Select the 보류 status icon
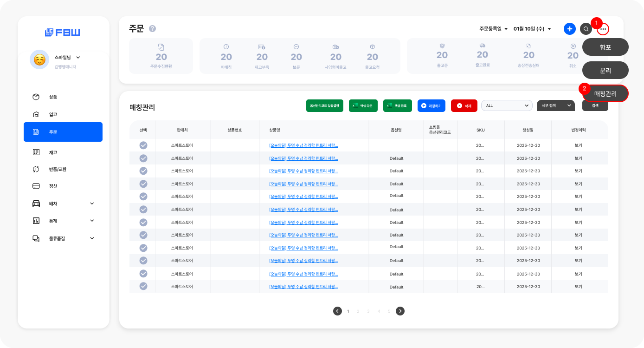This screenshot has width=644, height=348. click(x=296, y=46)
